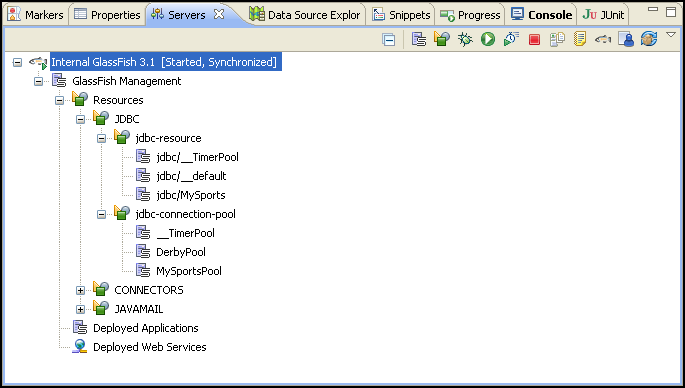The height and width of the screenshot is (388, 685).
Task: Click the Deployed Web Services globe icon
Action: (x=80, y=346)
